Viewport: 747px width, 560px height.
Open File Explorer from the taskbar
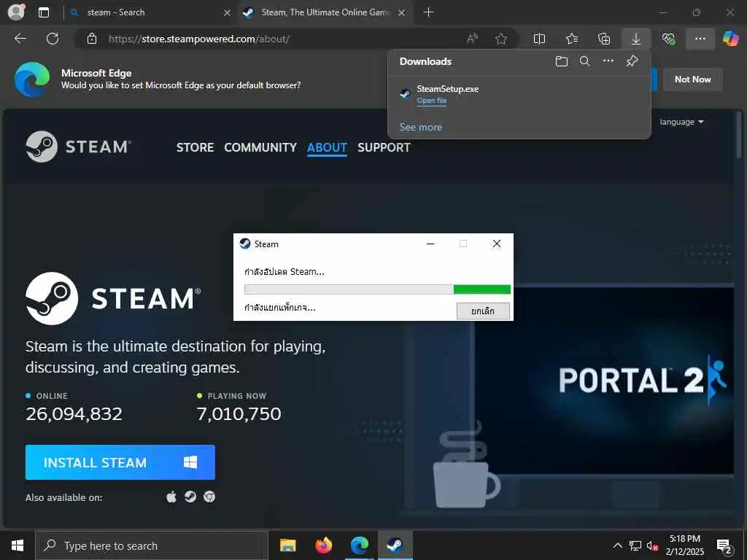[287, 545]
